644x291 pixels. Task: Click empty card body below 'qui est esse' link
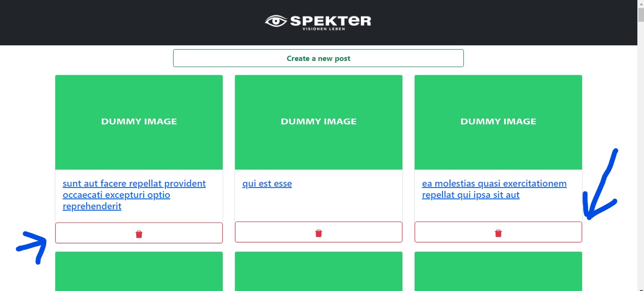coord(319,205)
